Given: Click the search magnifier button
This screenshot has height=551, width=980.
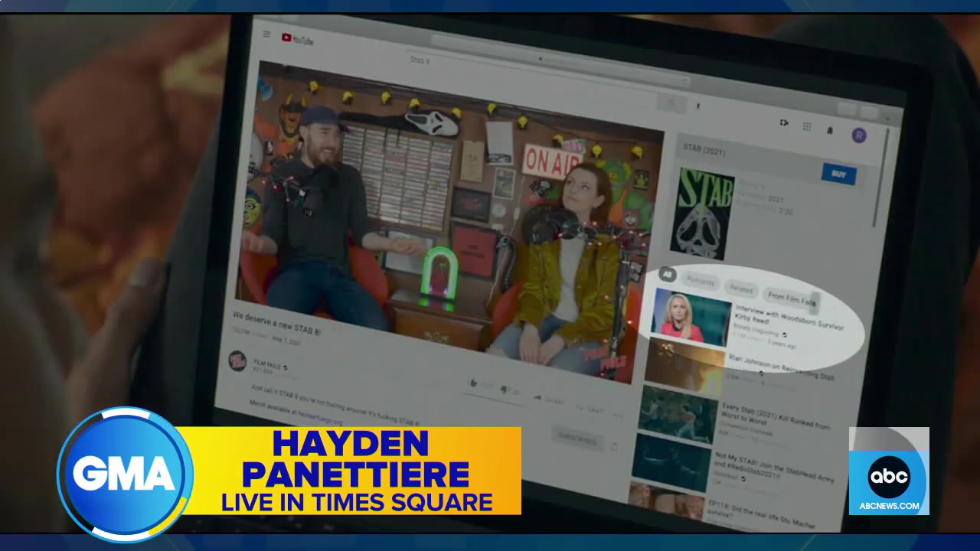Looking at the screenshot, I should click(671, 103).
